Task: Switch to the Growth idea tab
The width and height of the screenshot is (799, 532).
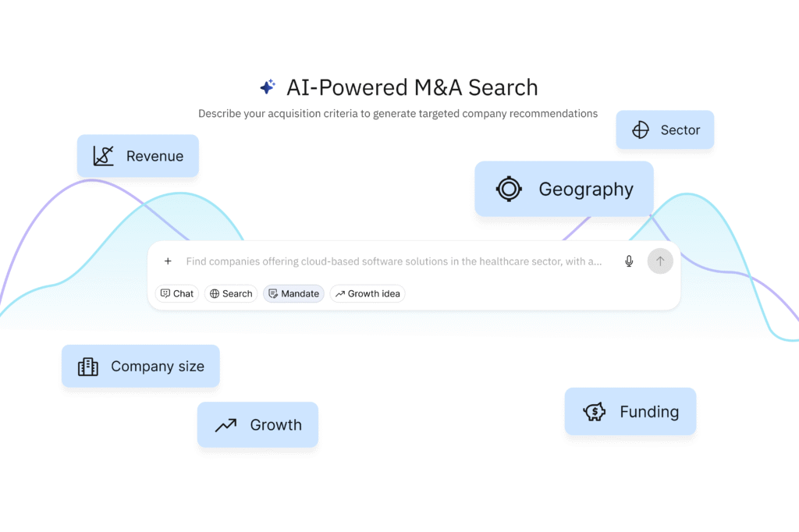Action: pyautogui.click(x=367, y=293)
